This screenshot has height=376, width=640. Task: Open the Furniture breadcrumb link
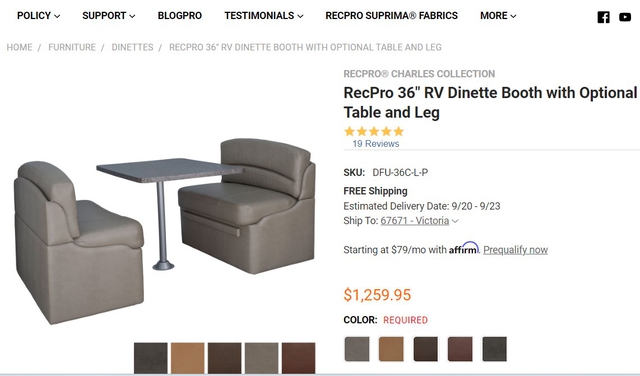72,47
